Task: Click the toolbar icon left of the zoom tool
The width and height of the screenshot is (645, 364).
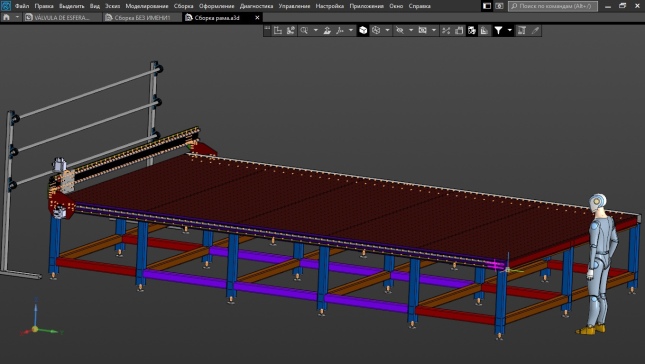Action: 291,30
